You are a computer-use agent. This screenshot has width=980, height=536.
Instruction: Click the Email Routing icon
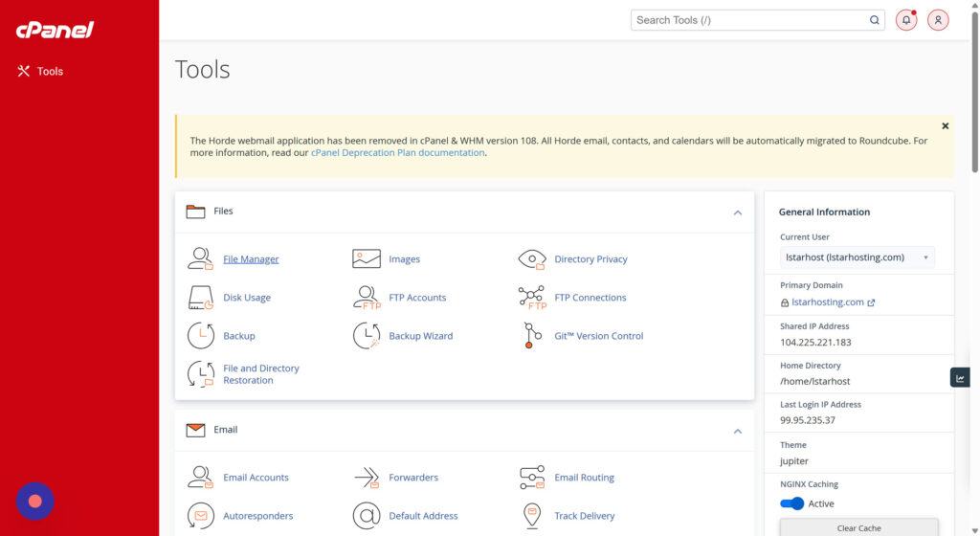(532, 478)
